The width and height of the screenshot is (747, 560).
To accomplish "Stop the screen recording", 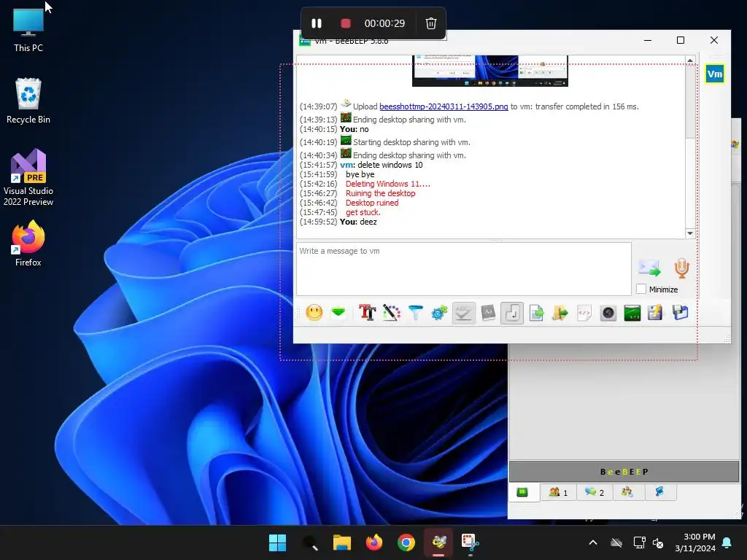I will tap(346, 23).
